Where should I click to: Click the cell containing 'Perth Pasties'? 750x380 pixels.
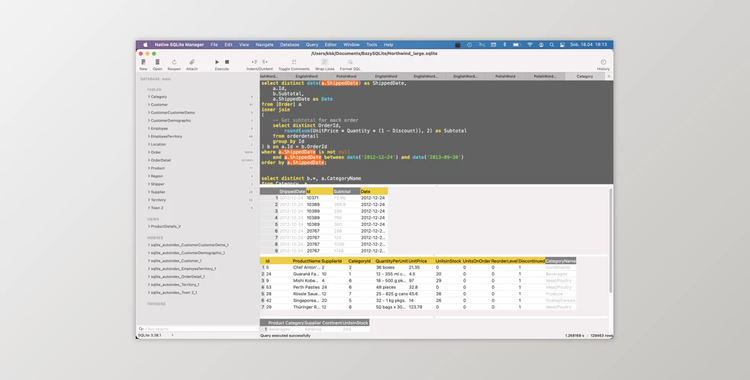[x=306, y=287]
